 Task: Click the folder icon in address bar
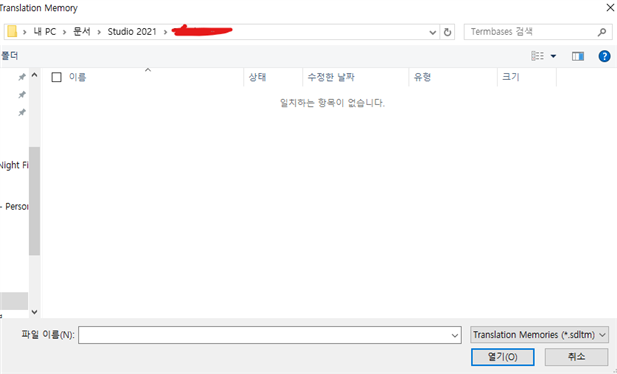pos(12,31)
